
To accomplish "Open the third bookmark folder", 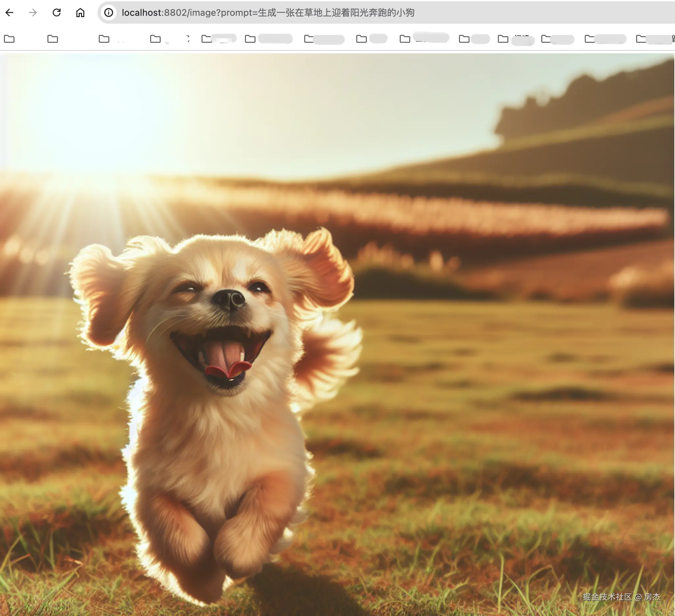I will tap(104, 39).
